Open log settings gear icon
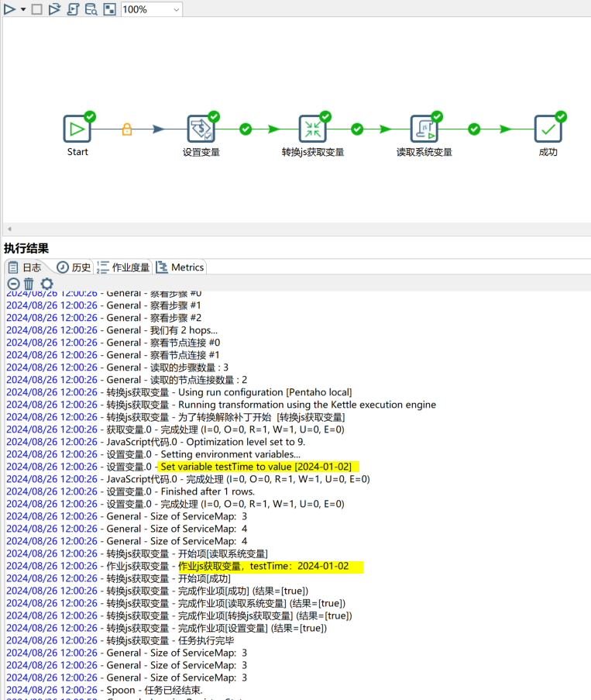The width and height of the screenshot is (591, 700). pos(46,284)
